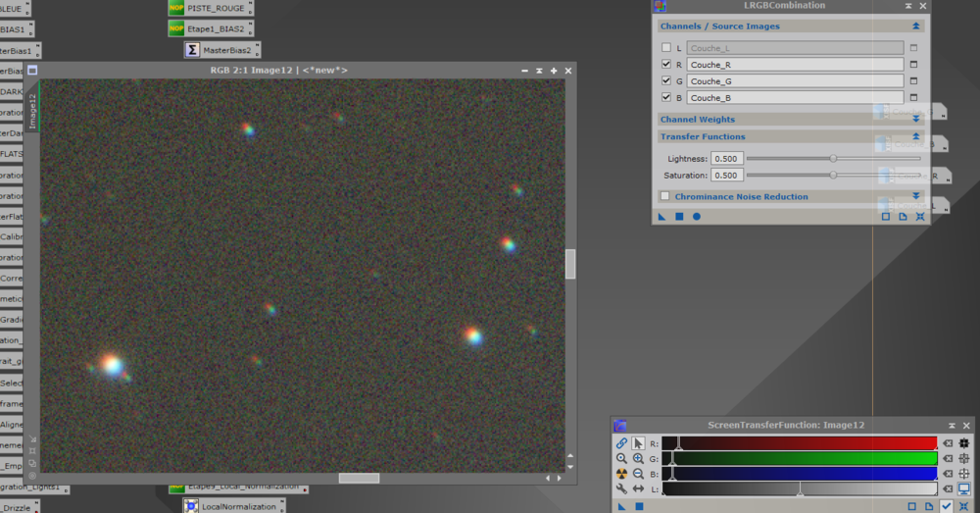Open LRGBCombination documentation page icon

tap(903, 217)
